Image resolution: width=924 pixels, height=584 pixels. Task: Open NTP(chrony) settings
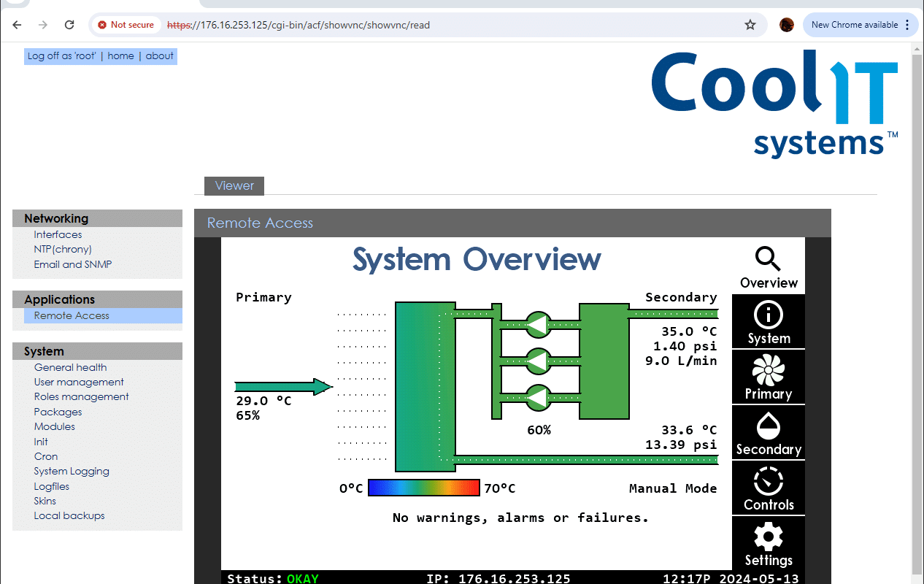coord(63,249)
